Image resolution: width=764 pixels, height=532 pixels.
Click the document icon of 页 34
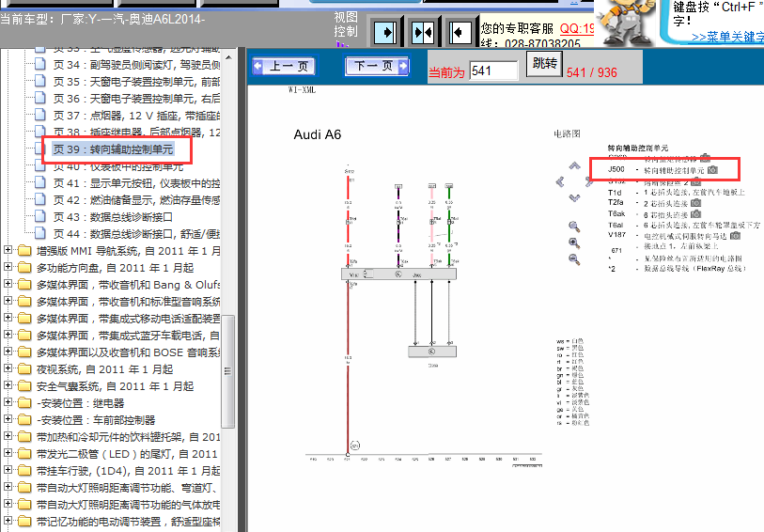coord(40,64)
